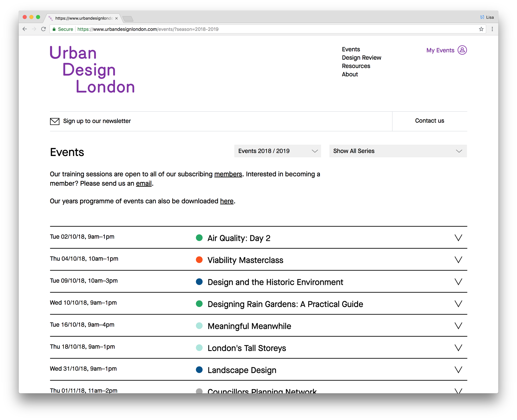Bookmark the page with the star icon
This screenshot has width=517, height=420.
coord(481,29)
